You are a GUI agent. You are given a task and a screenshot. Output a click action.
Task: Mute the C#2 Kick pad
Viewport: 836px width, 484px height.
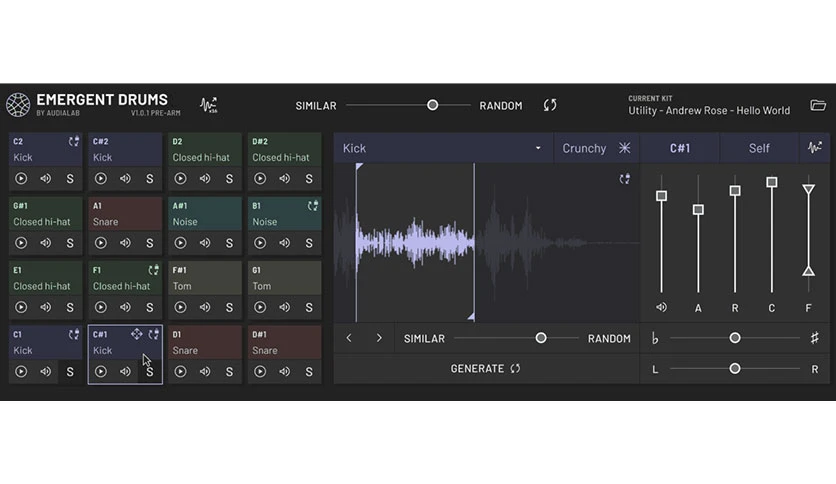coord(125,179)
